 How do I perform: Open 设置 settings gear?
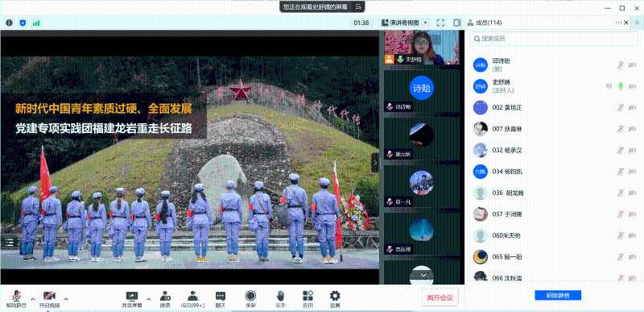(335, 299)
